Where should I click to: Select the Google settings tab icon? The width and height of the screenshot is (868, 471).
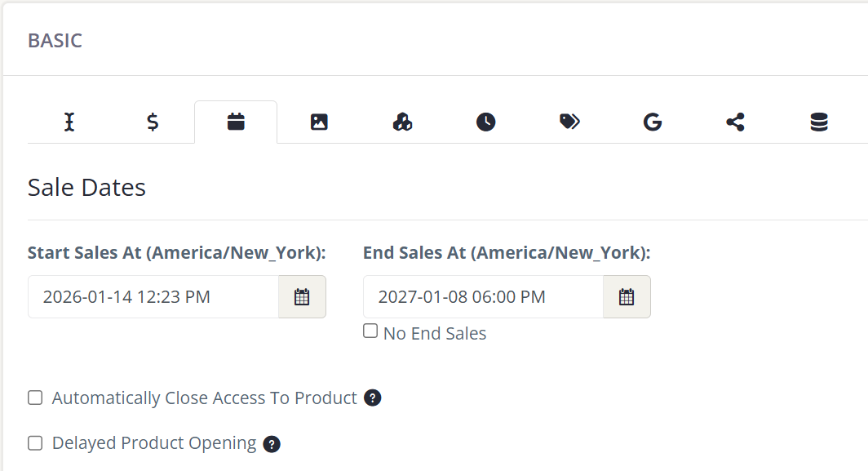(x=652, y=121)
